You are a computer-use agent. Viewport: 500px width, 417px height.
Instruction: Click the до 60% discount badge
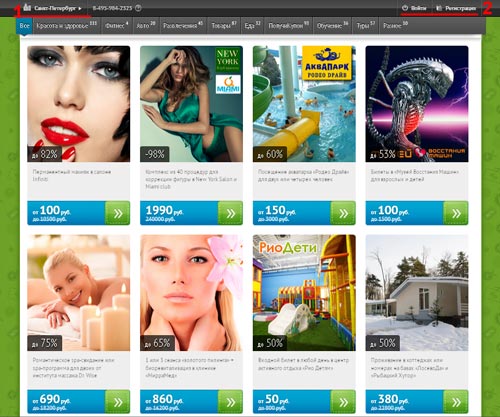[270, 154]
